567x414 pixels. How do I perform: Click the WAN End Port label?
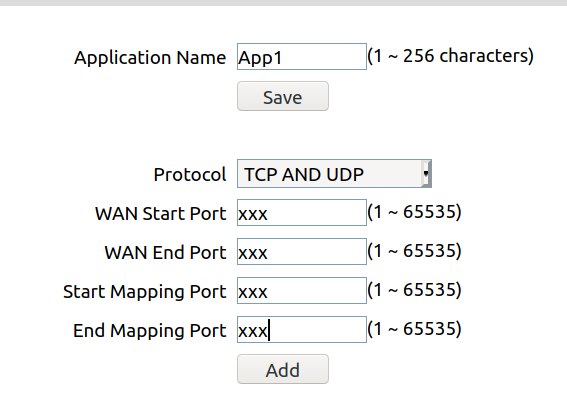(x=165, y=252)
